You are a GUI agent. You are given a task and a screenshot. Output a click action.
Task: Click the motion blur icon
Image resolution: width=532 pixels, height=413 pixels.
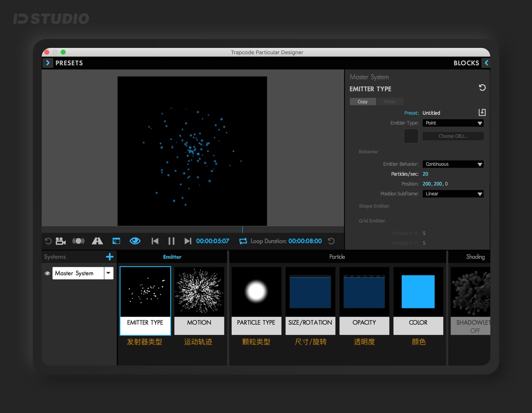click(78, 241)
